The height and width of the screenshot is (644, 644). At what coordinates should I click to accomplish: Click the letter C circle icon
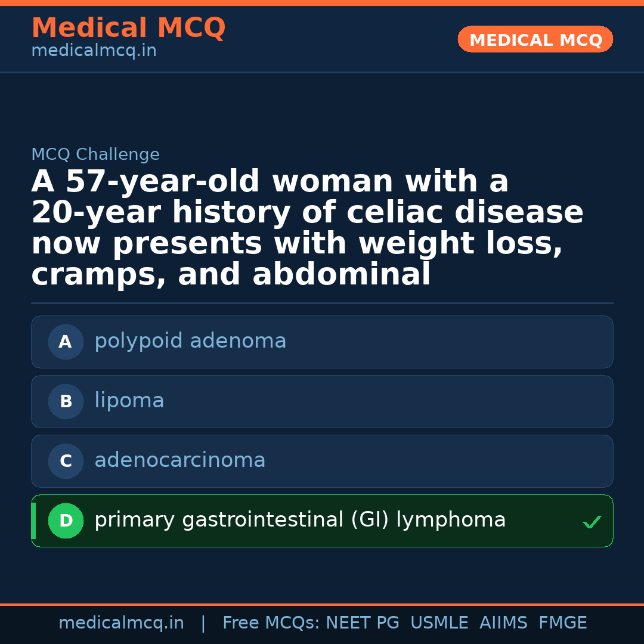coord(66,462)
